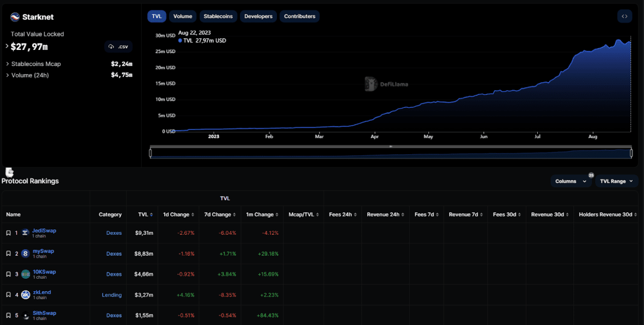Viewport: 644px width, 325px height.
Task: Open the SithSwap protocol link
Action: click(x=44, y=313)
